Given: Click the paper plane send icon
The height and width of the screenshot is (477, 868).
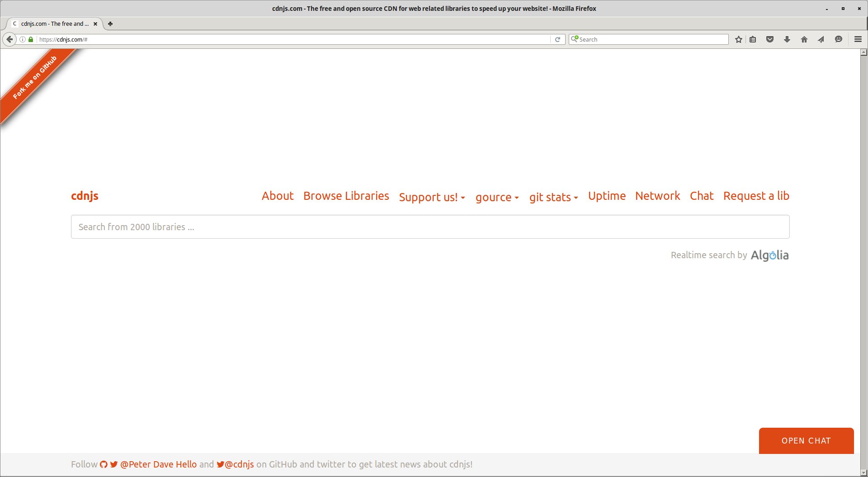Looking at the screenshot, I should click(821, 39).
